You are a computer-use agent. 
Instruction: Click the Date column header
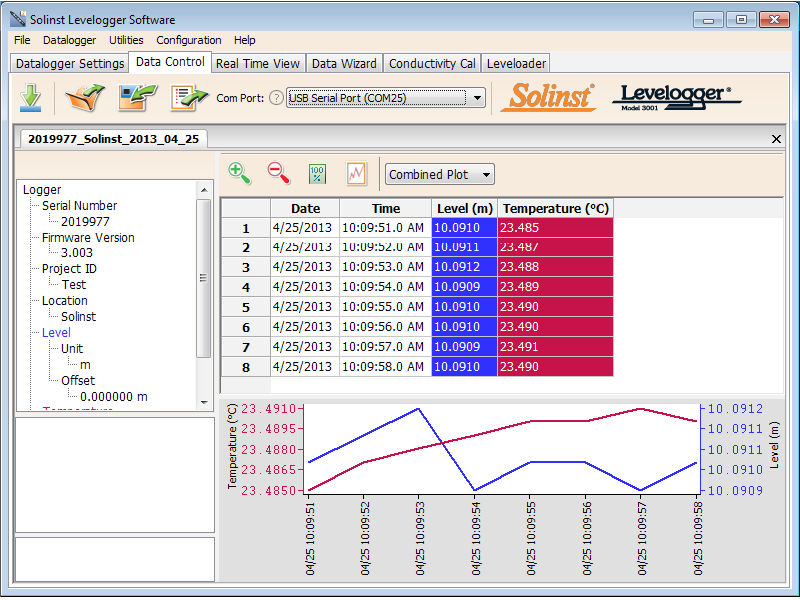pos(305,208)
